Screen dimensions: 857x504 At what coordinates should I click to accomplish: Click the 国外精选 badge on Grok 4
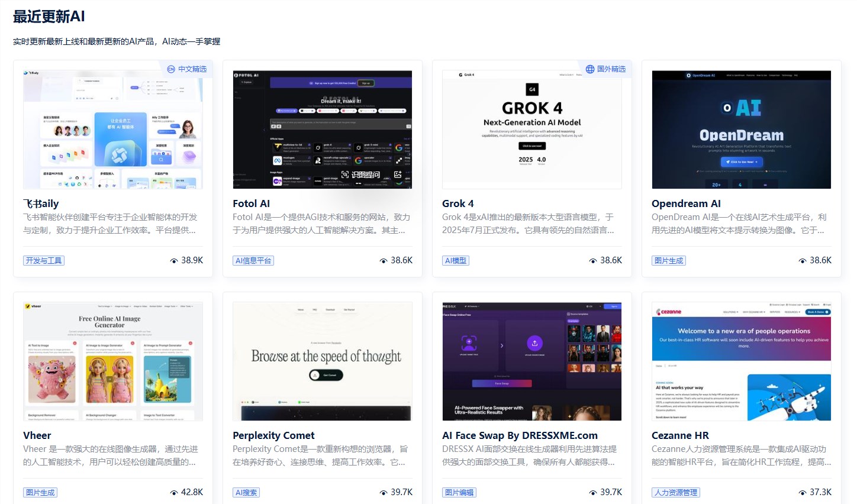[x=605, y=69]
